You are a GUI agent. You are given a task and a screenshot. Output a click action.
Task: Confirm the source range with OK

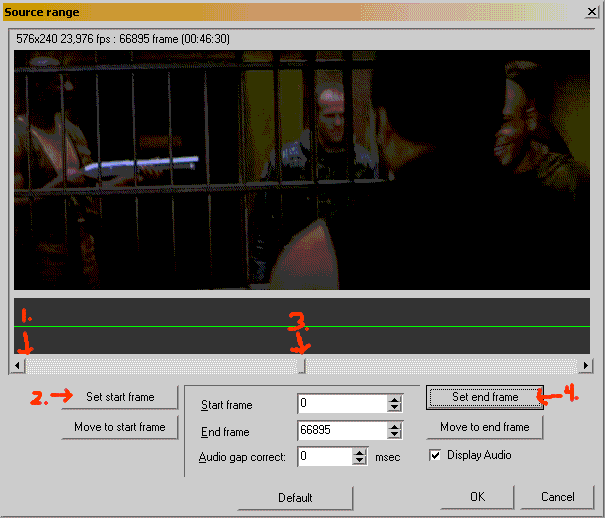point(476,497)
